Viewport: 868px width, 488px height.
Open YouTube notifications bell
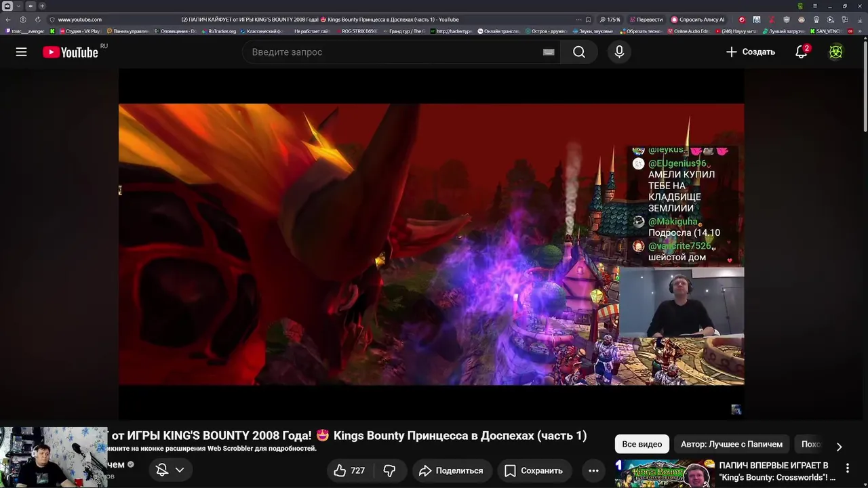[x=802, y=52]
